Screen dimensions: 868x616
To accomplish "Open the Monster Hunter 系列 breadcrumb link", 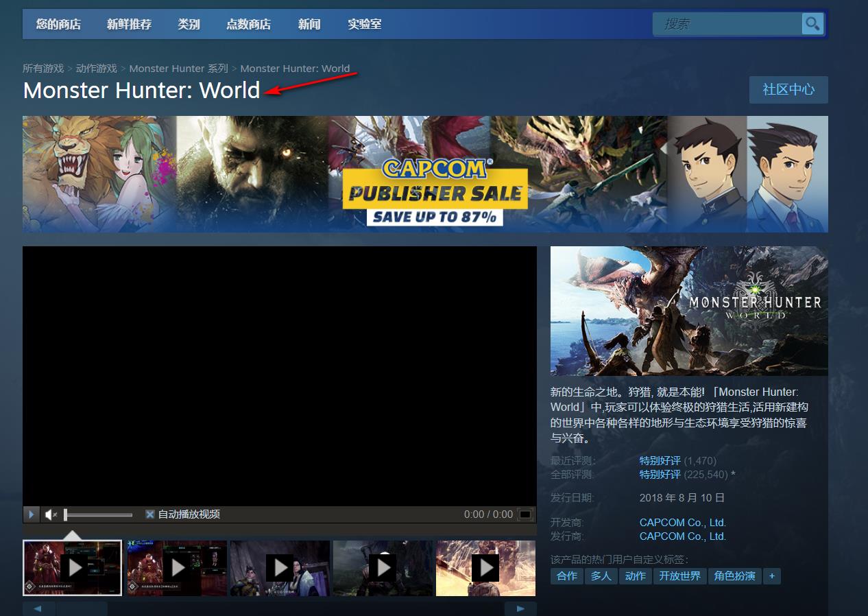I will click(178, 69).
